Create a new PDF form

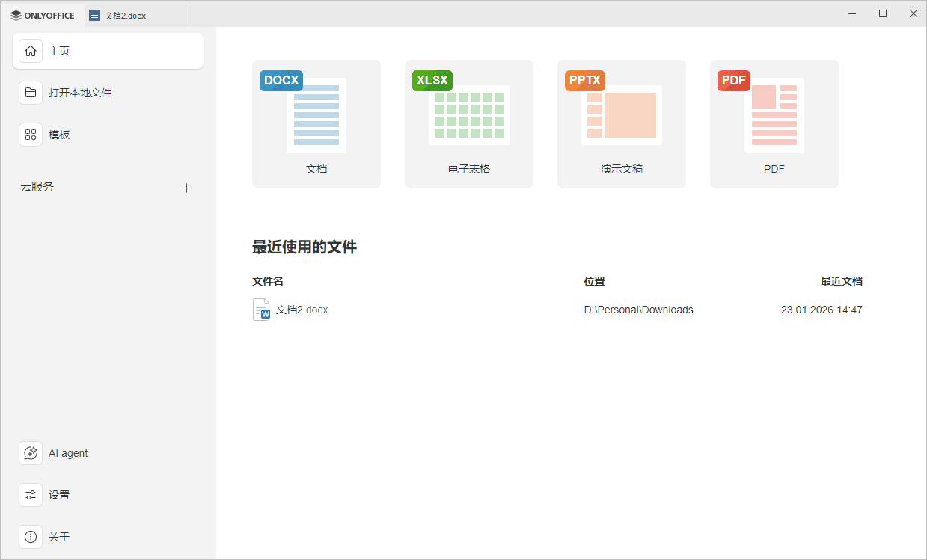click(774, 123)
